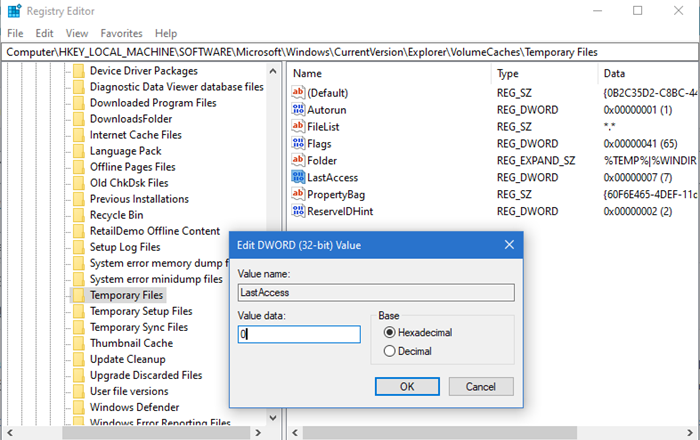This screenshot has width=700, height=440.
Task: Click the Offline Pages Files folder icon
Action: point(79,167)
